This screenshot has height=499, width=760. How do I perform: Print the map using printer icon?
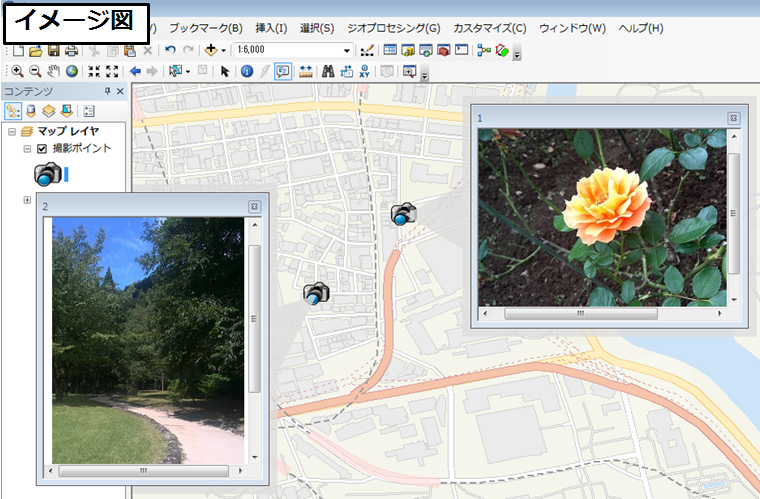pyautogui.click(x=71, y=50)
